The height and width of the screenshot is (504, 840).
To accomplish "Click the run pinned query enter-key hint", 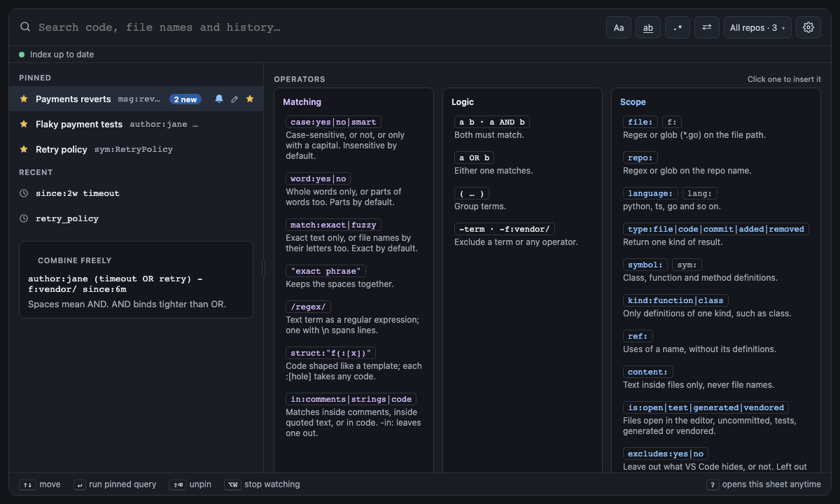I will 115,484.
